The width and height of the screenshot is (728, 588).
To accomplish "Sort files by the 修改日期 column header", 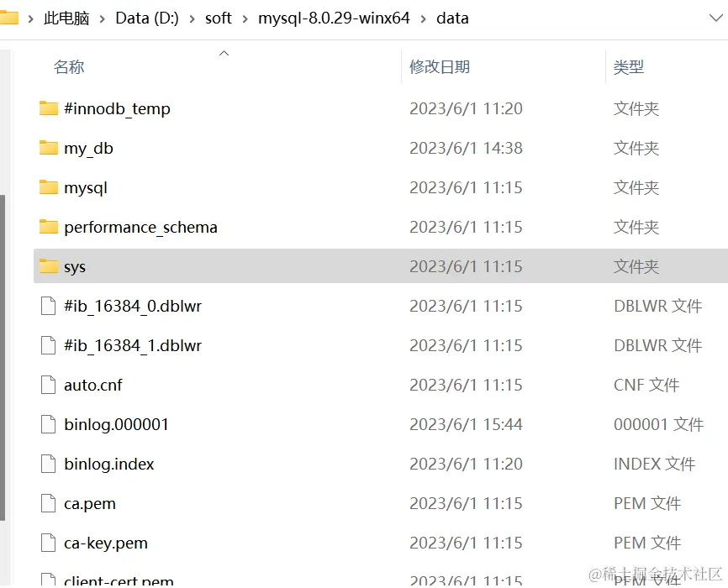I will (439, 67).
